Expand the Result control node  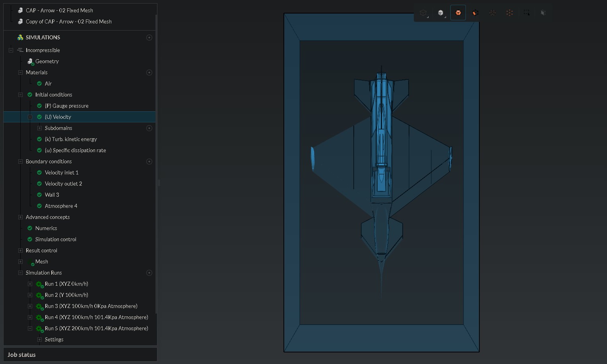pyautogui.click(x=20, y=250)
